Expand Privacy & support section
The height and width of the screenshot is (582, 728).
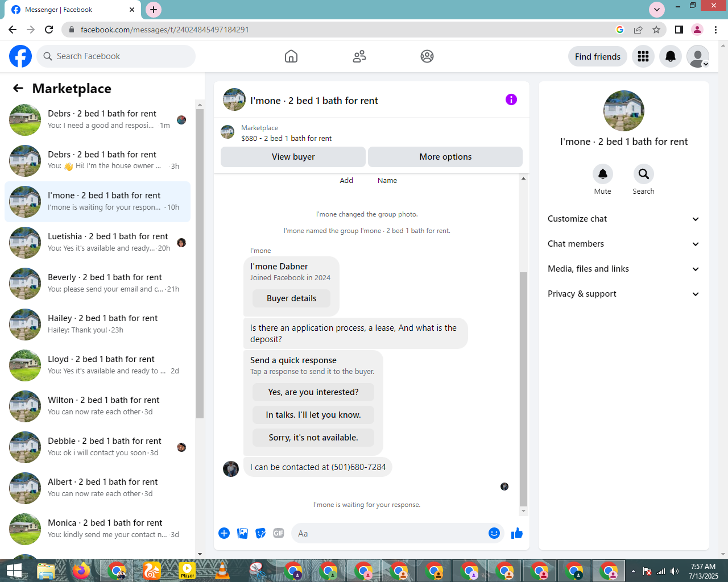pyautogui.click(x=624, y=294)
